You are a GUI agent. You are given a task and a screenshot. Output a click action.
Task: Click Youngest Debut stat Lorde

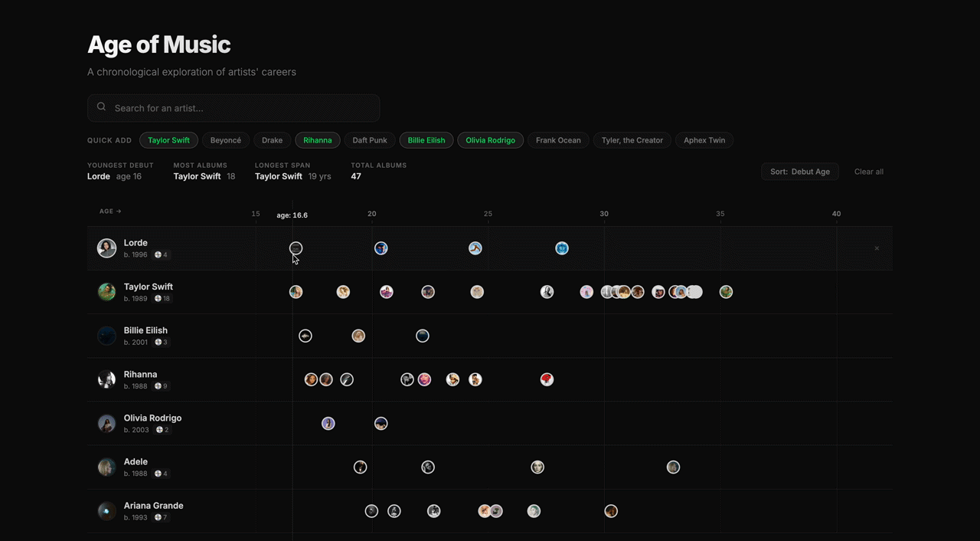(x=99, y=176)
